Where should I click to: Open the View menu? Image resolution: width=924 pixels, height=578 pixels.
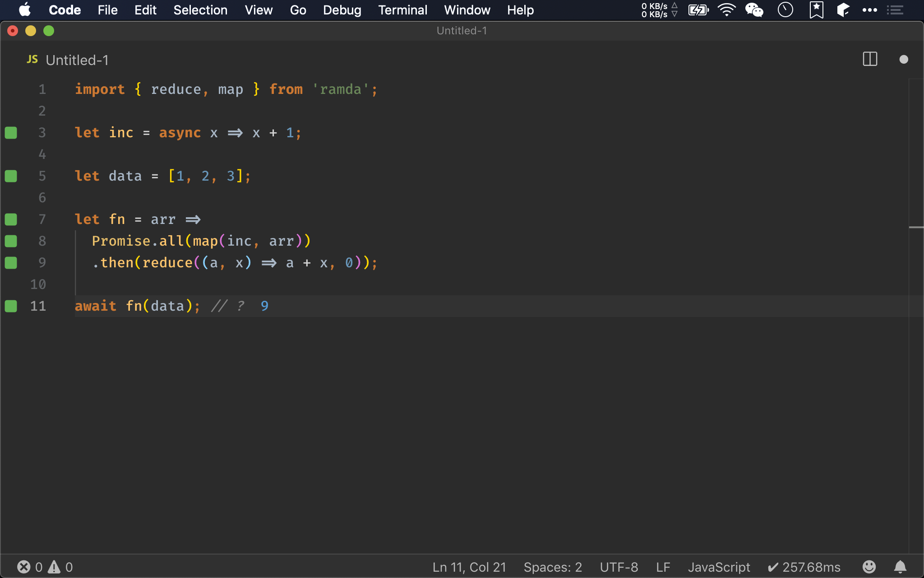click(259, 10)
